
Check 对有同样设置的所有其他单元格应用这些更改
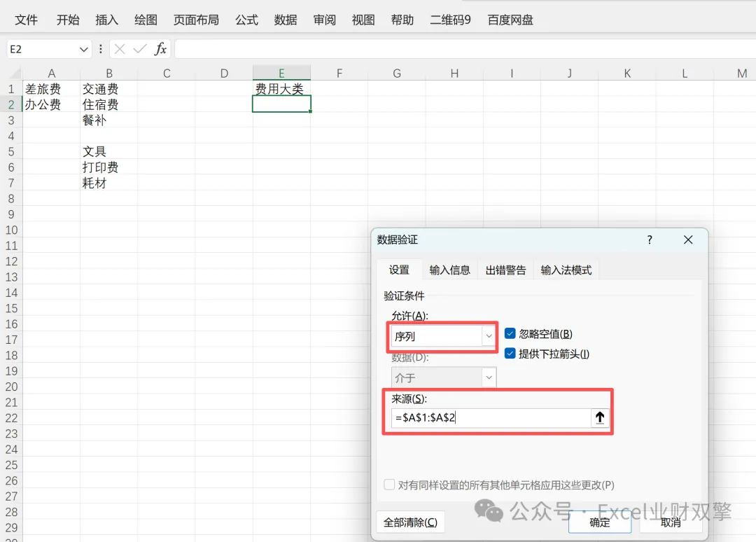389,485
